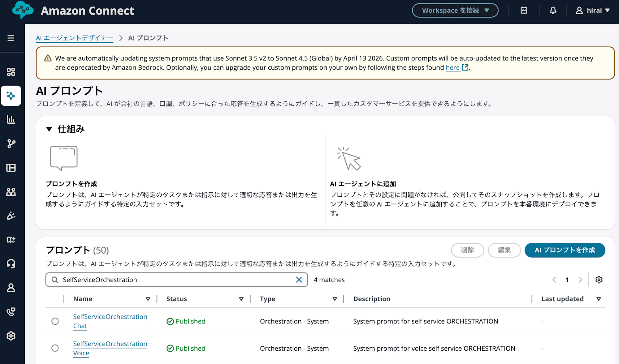This screenshot has height=364, width=619.
Task: Select the SelfServiceOrchestration Voice radio button
Action: (55, 348)
